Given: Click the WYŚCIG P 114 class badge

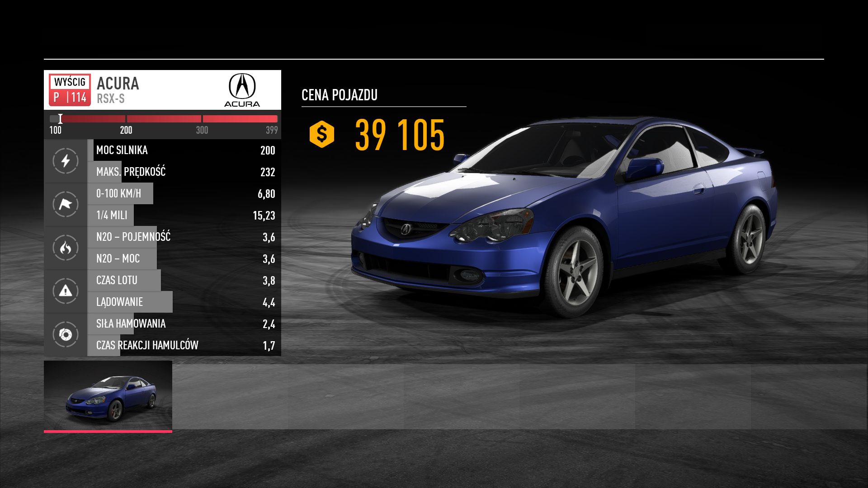Looking at the screenshot, I should (70, 90).
